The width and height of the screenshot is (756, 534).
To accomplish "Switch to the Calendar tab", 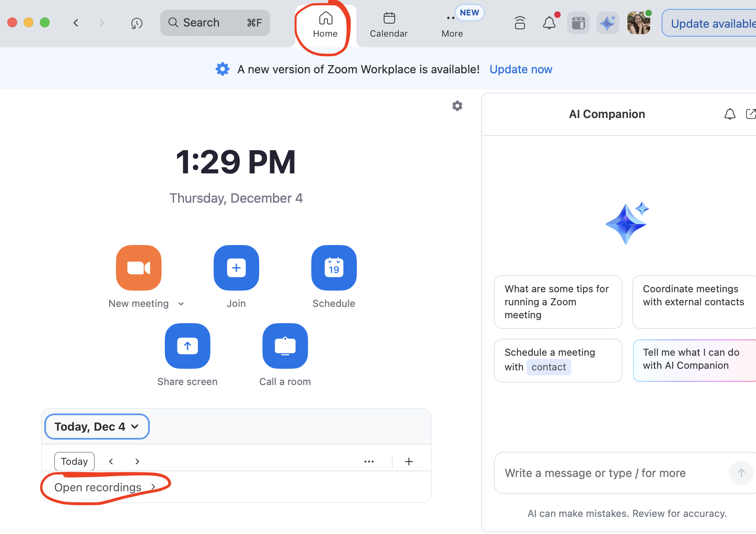I will coord(389,25).
